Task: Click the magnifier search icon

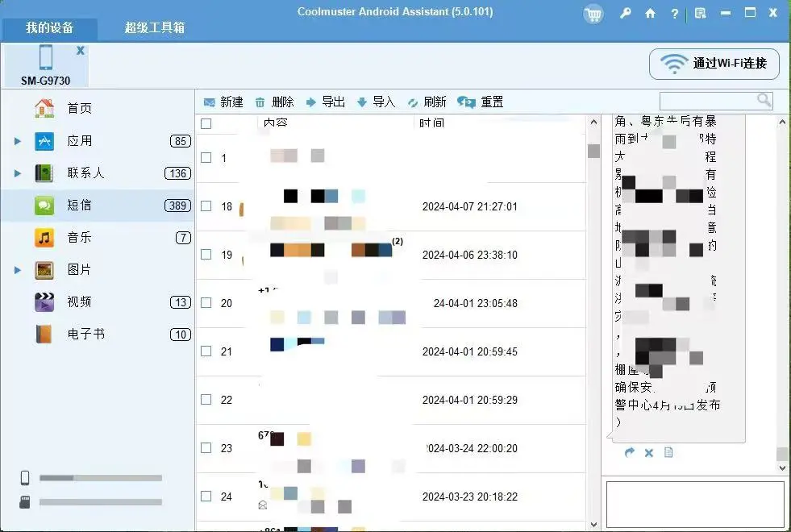Action: click(764, 100)
